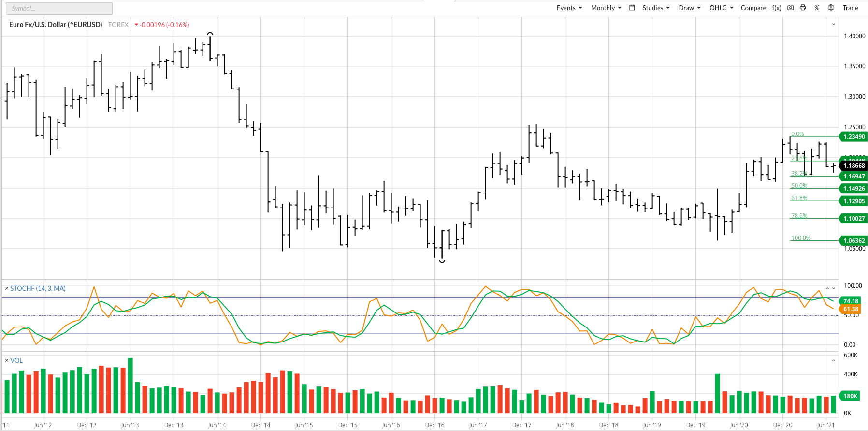Image resolution: width=868 pixels, height=431 pixels.
Task: Click the f(x) expression tool
Action: (777, 8)
